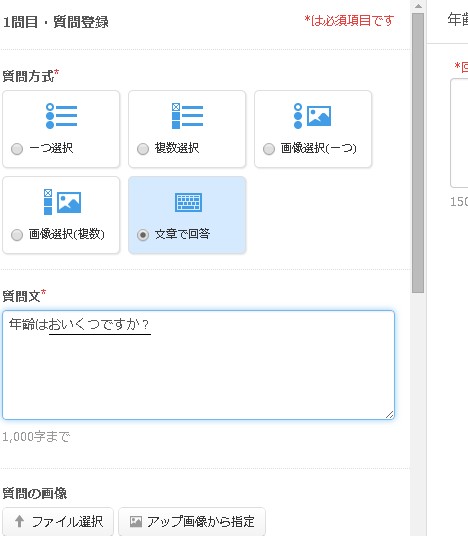Image resolution: width=468 pixels, height=536 pixels.
Task: Click the 1問目・質問登録 heading
Action: (x=56, y=22)
